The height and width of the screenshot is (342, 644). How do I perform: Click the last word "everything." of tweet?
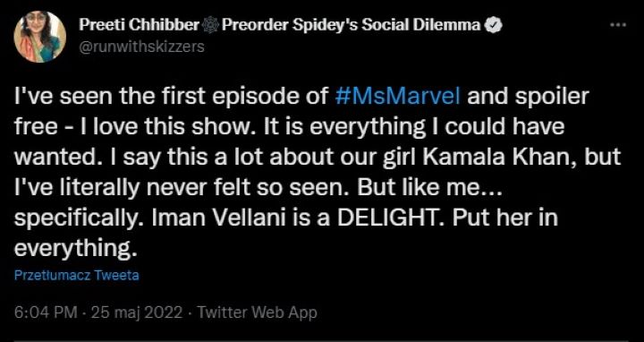(x=75, y=250)
